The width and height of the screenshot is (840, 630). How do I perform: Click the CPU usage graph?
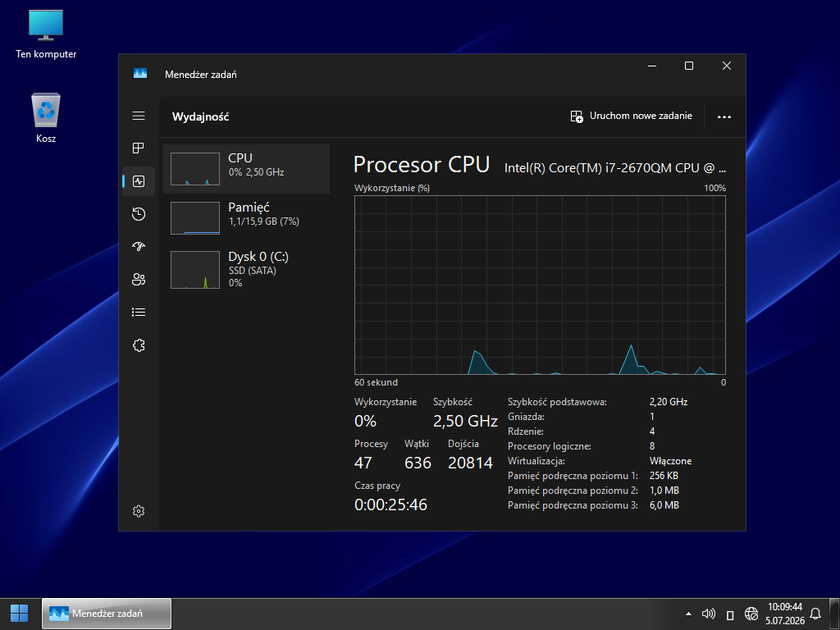pyautogui.click(x=540, y=285)
